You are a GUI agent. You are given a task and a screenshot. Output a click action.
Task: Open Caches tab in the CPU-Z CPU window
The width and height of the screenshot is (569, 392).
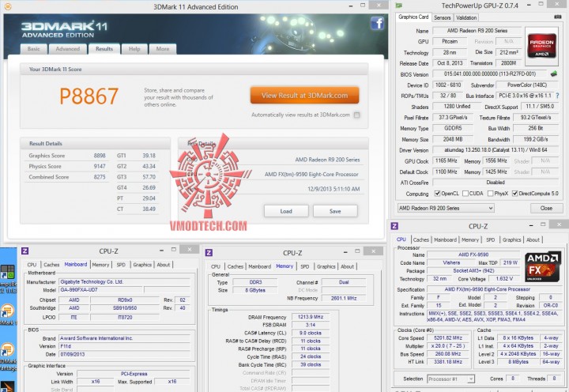click(x=421, y=239)
